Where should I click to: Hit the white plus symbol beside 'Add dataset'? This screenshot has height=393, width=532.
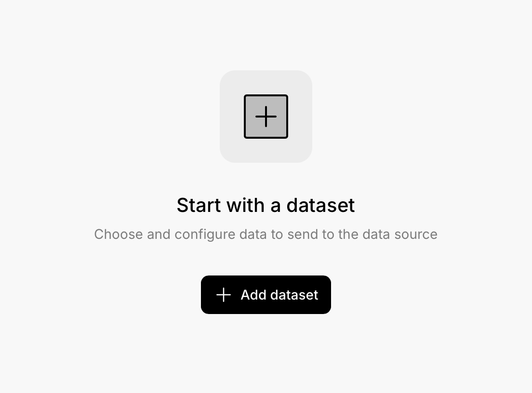pos(224,295)
